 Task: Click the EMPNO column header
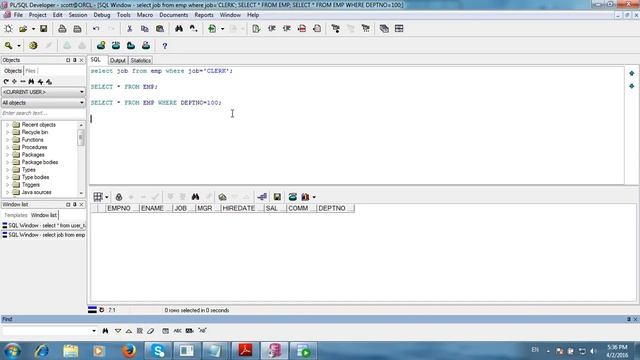point(122,208)
